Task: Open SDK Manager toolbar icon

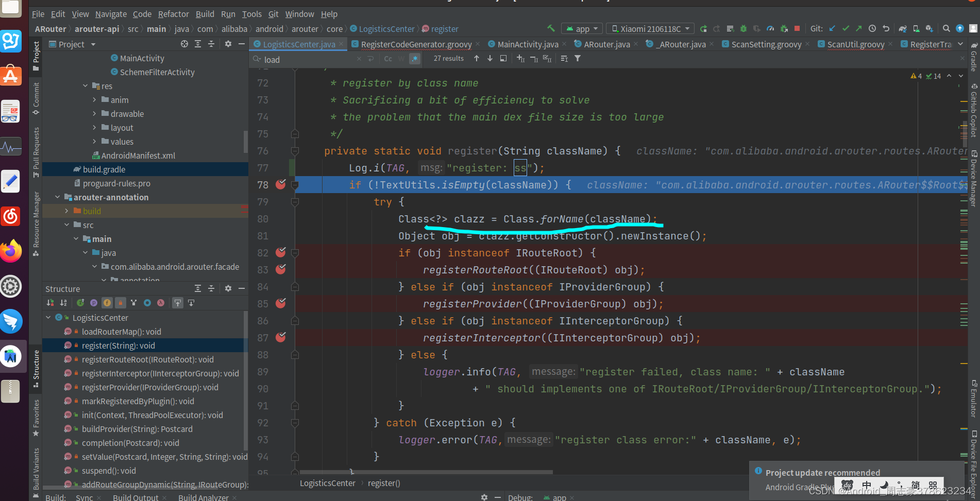Action: [x=930, y=29]
